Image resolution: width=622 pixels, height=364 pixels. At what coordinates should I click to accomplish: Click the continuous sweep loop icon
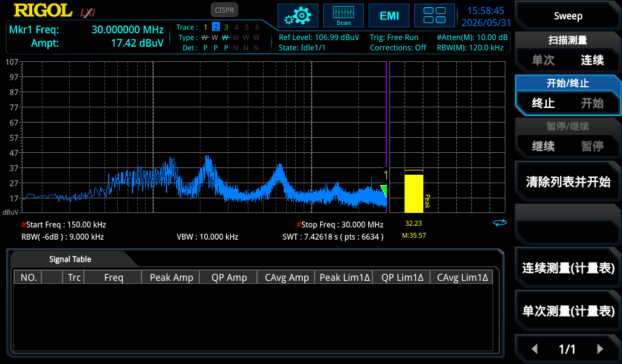pyautogui.click(x=500, y=223)
